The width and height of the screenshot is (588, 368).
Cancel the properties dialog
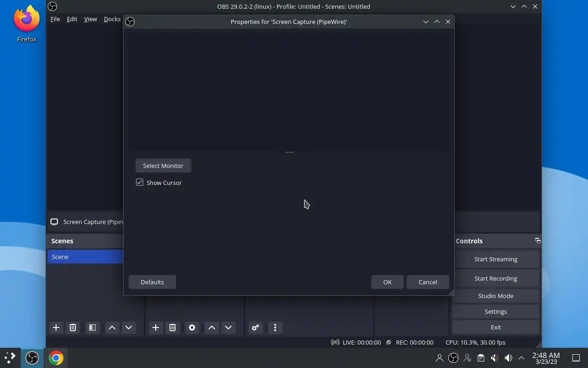point(428,282)
